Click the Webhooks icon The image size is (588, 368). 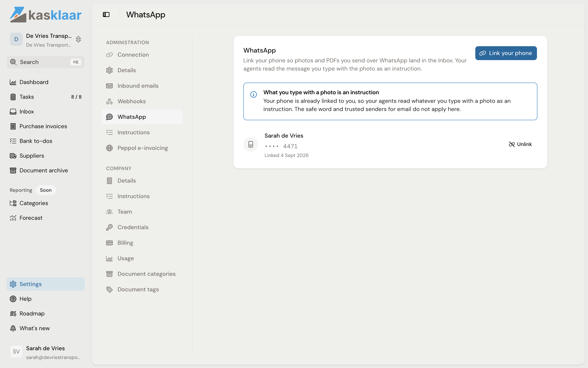click(x=109, y=101)
